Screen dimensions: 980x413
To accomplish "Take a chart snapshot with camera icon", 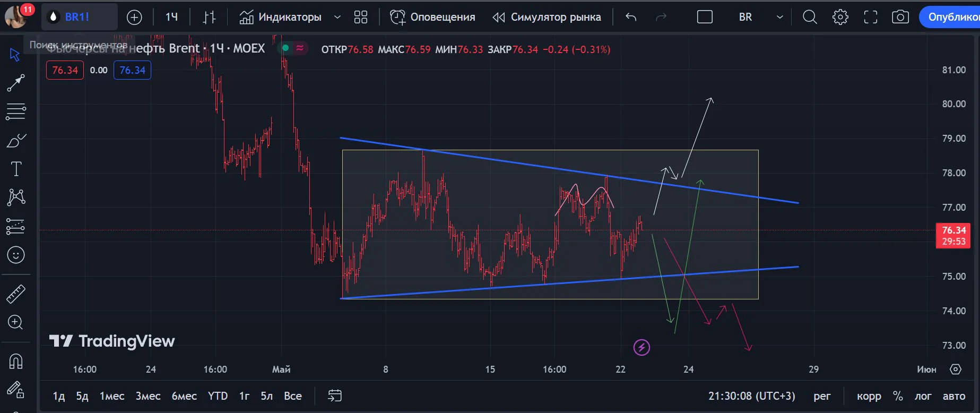I will (900, 18).
